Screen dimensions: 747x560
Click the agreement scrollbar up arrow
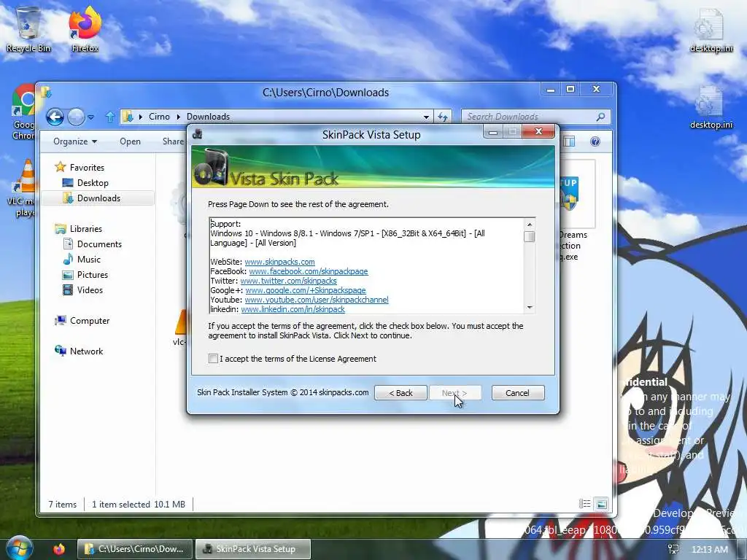coord(530,225)
